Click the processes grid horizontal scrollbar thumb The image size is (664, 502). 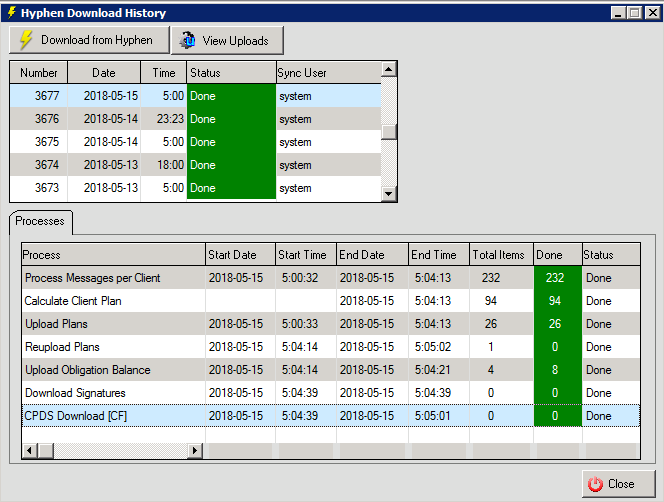[46, 450]
